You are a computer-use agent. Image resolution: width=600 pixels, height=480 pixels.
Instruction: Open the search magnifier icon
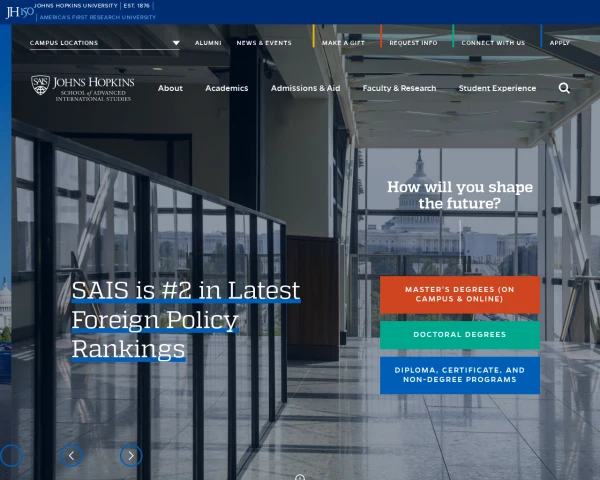pyautogui.click(x=564, y=88)
